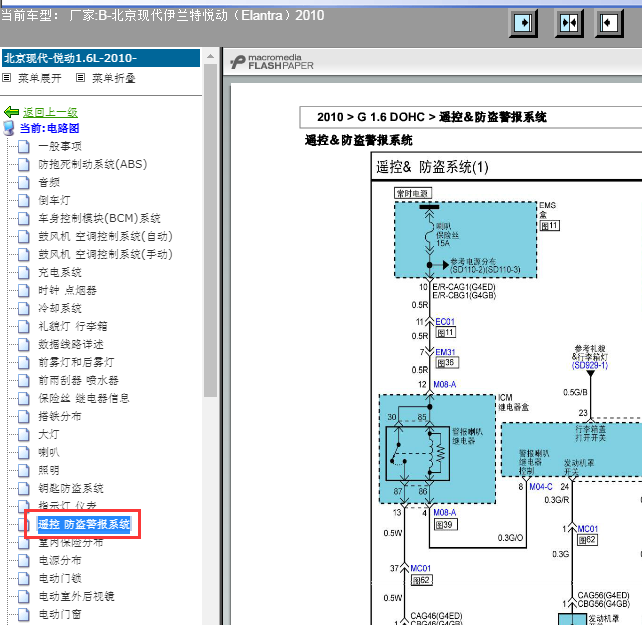Viewport: 642px width, 625px height.
Task: Click 图35 box under EM31
Action: tap(447, 363)
